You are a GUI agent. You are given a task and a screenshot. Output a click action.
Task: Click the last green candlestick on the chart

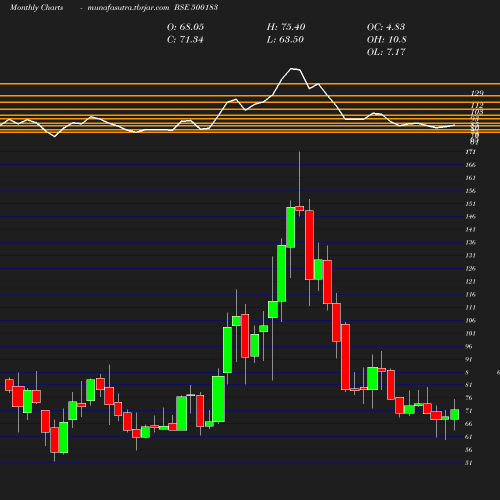[455, 414]
